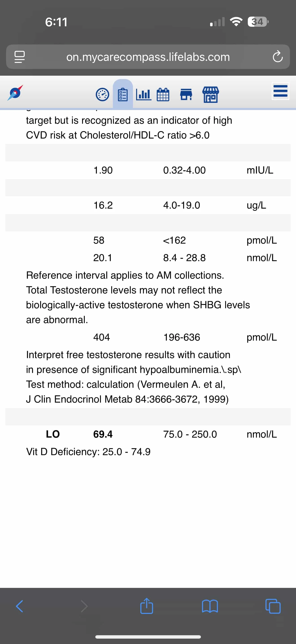Open Safari bookmarks
This screenshot has width=296, height=644.
210,606
